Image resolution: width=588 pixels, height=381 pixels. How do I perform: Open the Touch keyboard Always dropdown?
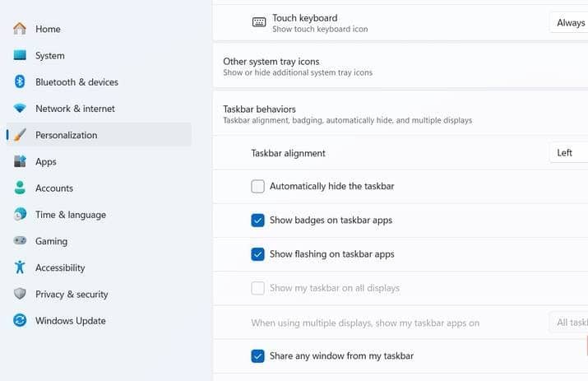(568, 22)
